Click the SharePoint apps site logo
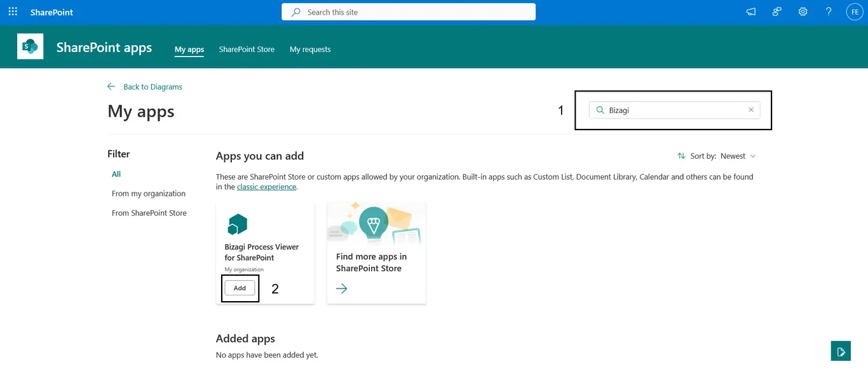The height and width of the screenshot is (378, 868). [30, 46]
